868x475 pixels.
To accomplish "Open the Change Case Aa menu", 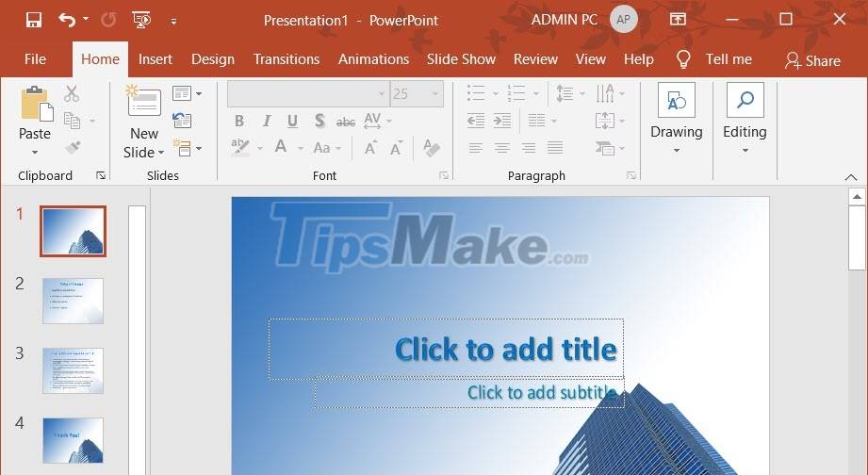I will tap(327, 148).
